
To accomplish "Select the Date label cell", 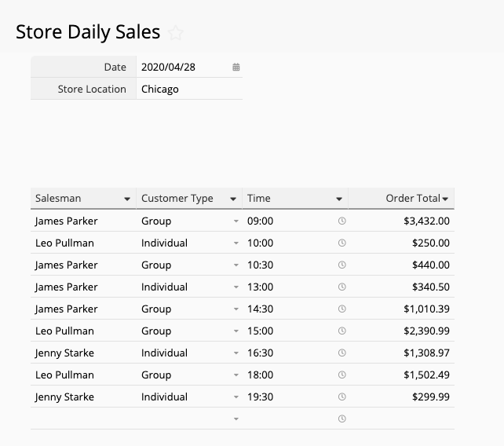I will (83, 67).
